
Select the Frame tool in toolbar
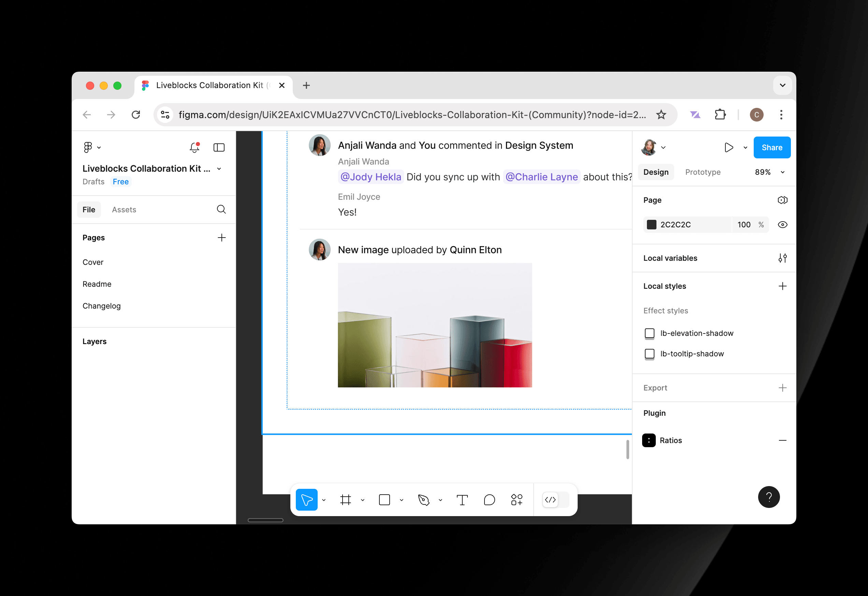pyautogui.click(x=346, y=500)
